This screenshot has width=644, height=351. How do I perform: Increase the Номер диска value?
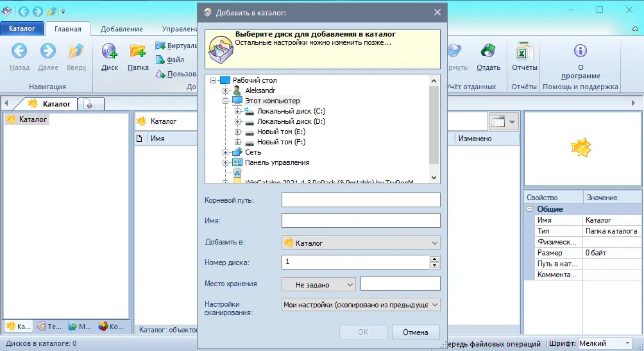tap(434, 259)
